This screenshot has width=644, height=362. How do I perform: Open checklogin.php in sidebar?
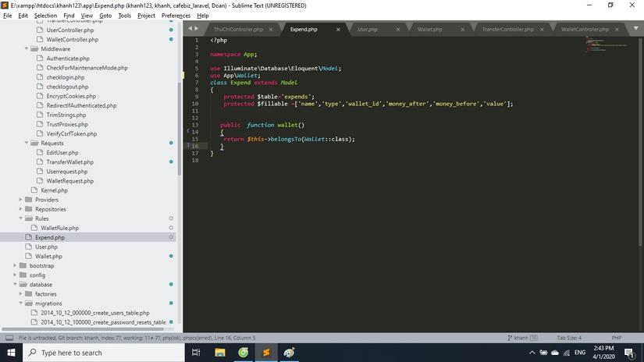tap(66, 77)
